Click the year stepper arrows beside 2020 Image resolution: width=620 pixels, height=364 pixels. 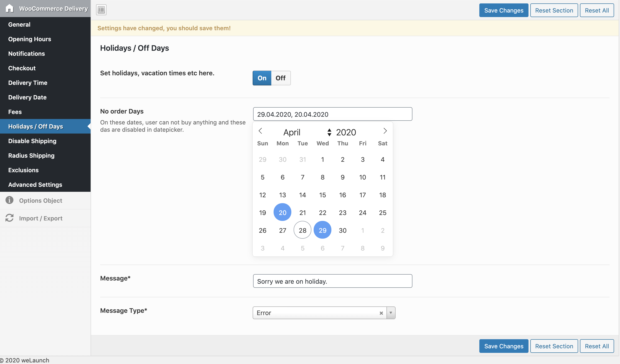point(329,132)
